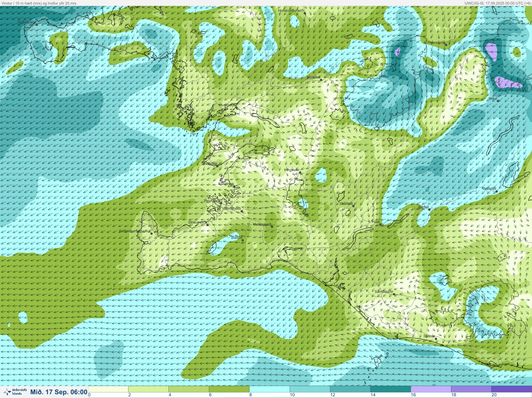Image resolution: width=532 pixels, height=398 pixels.
Task: Click the Reykjavík station label
Action: [x=212, y=201]
